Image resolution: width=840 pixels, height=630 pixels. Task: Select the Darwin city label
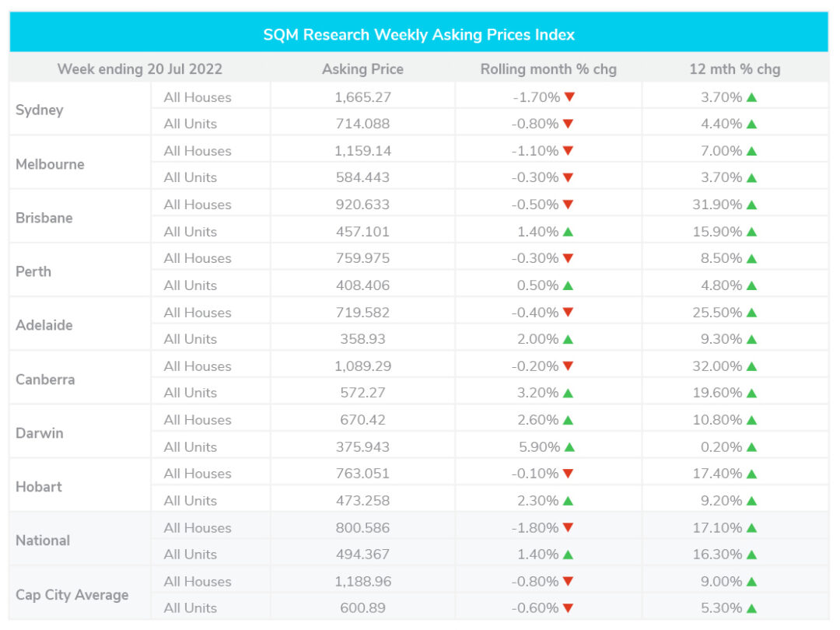pos(39,433)
